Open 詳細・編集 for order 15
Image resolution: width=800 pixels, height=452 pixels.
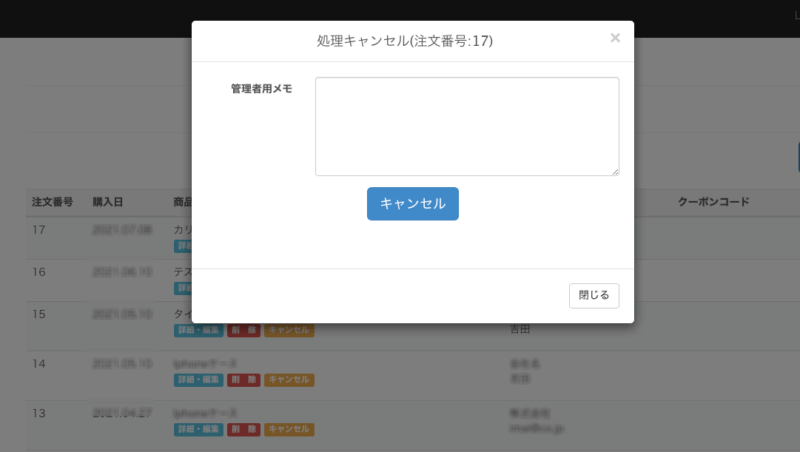click(198, 330)
